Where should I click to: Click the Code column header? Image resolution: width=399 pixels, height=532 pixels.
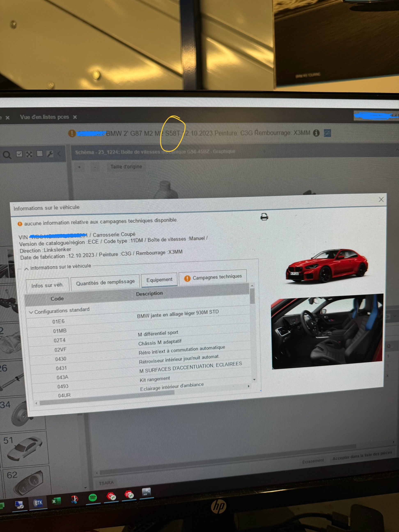[x=57, y=298]
